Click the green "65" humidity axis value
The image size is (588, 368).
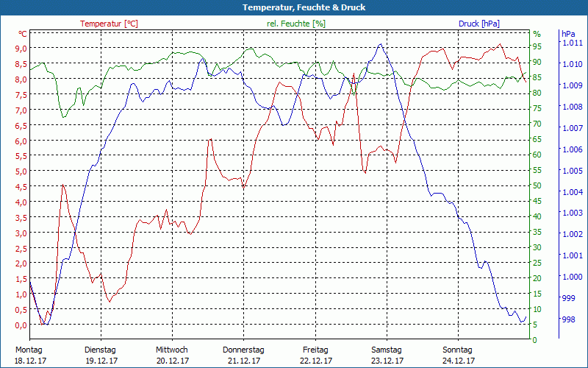tap(537, 139)
